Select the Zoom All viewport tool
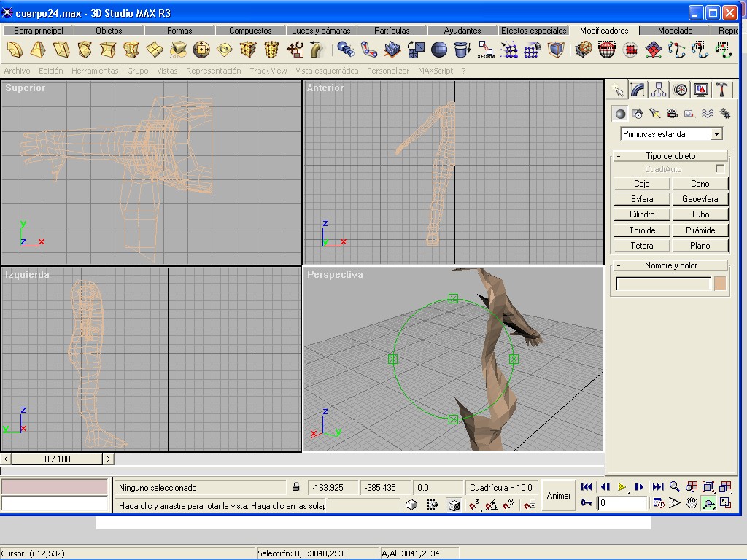747x560 pixels. pyautogui.click(x=692, y=486)
